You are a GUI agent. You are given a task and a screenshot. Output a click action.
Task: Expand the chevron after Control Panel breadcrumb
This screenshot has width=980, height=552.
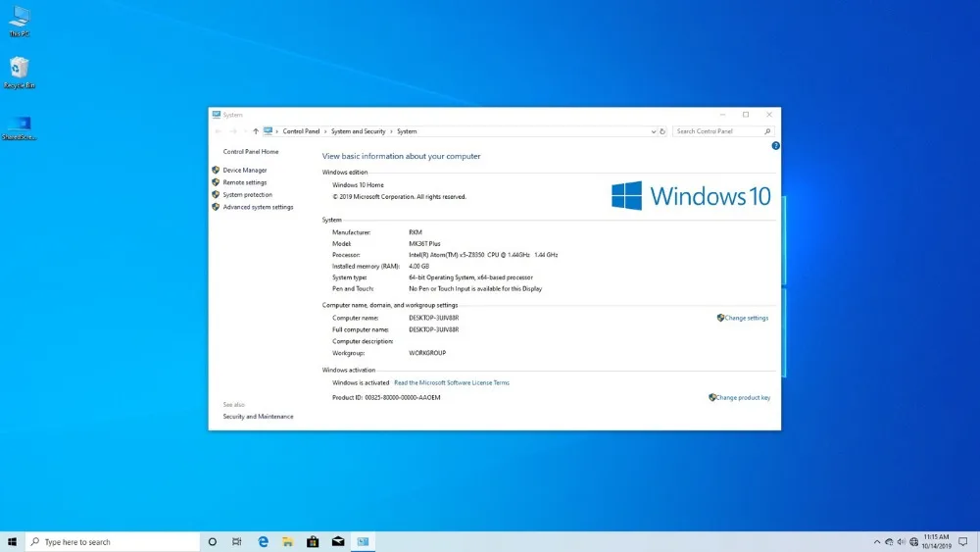pos(325,132)
